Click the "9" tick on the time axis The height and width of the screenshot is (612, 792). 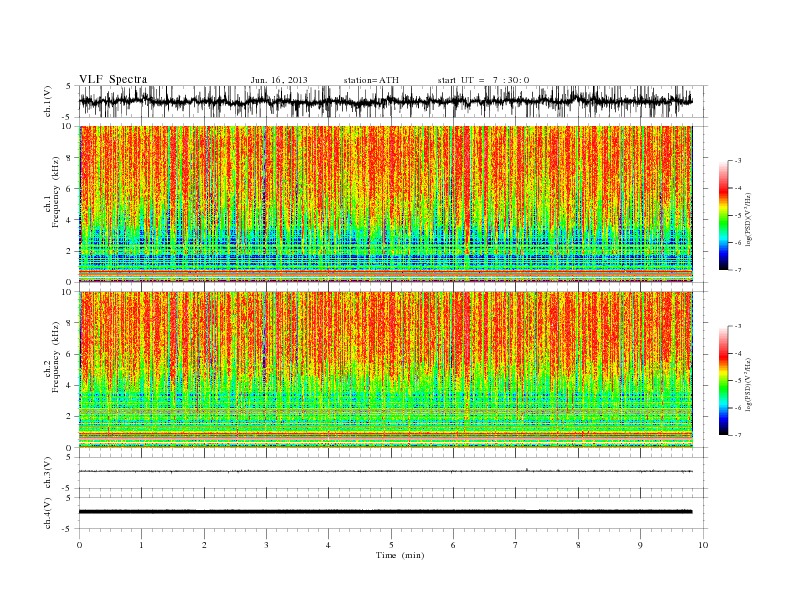(640, 545)
